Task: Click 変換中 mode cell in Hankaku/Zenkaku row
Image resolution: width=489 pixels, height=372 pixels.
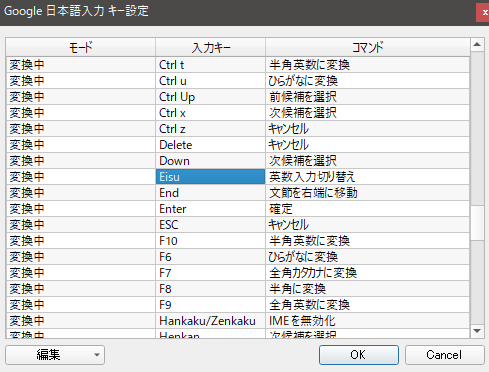Action: [x=81, y=321]
